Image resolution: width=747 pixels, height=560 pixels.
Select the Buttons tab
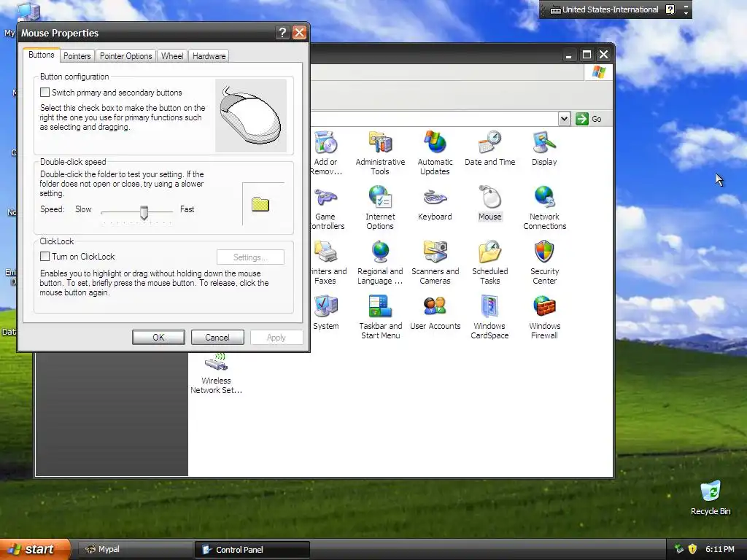pyautogui.click(x=42, y=55)
